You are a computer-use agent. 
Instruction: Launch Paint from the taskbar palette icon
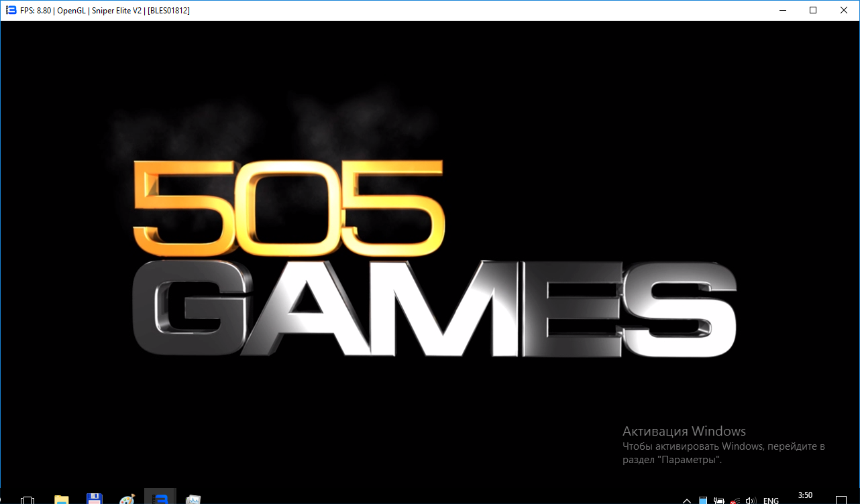pos(127,499)
